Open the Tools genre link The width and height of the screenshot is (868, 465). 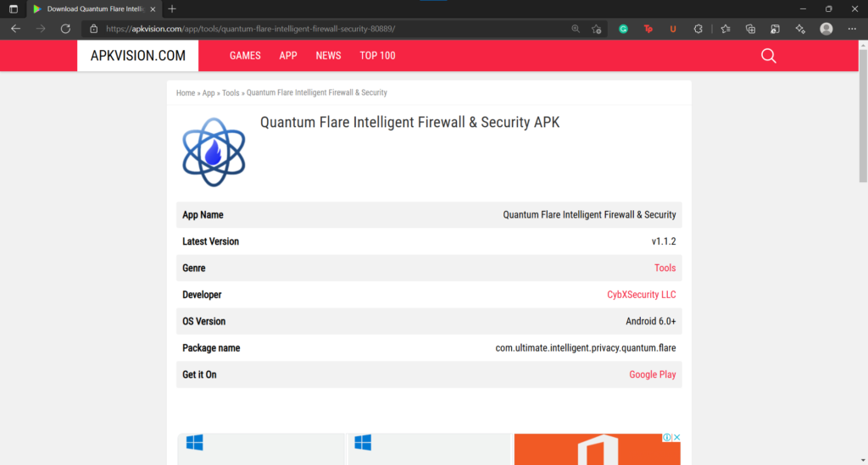(665, 268)
